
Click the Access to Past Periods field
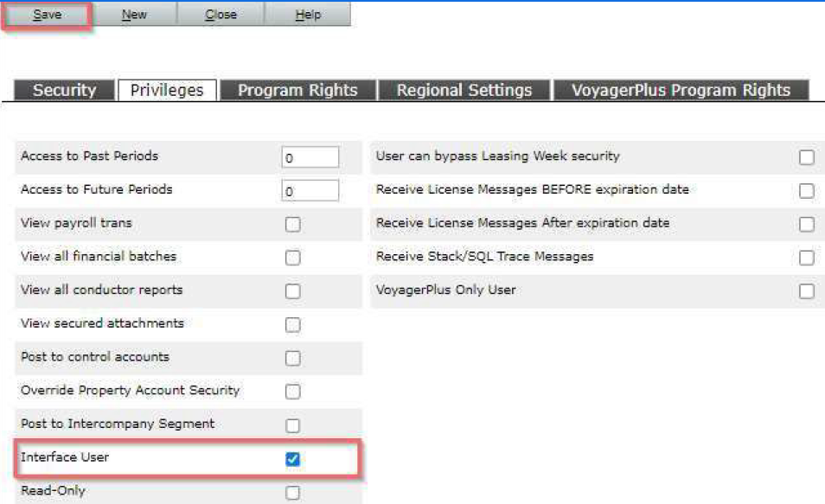point(310,157)
